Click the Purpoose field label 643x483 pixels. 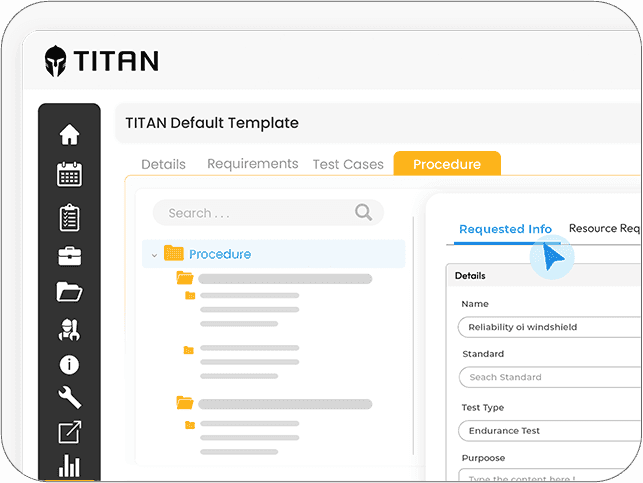pyautogui.click(x=483, y=458)
